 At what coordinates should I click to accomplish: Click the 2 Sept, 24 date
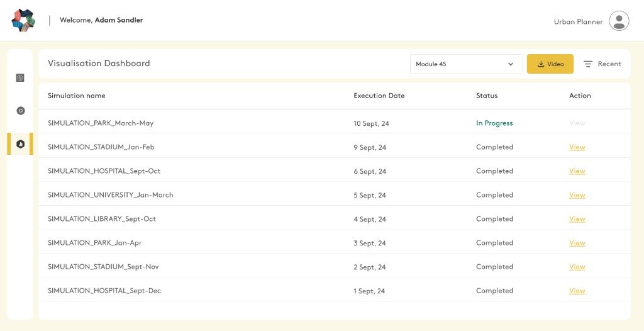(x=370, y=267)
